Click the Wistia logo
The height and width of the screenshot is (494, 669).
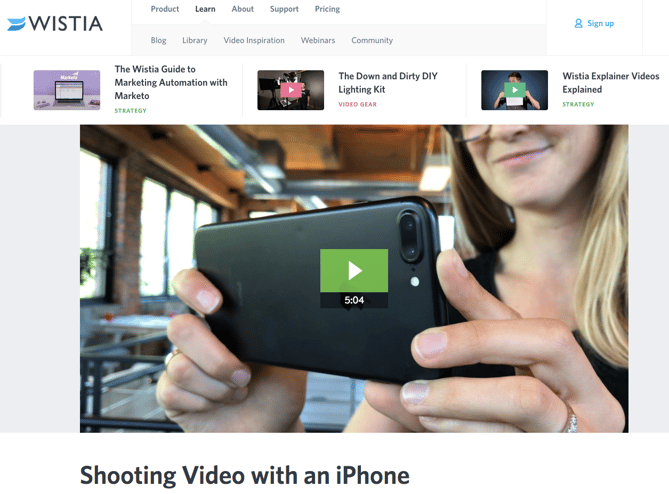[55, 23]
